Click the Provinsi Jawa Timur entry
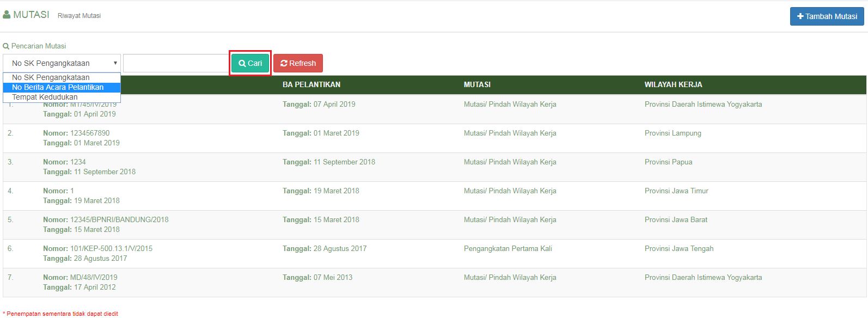Screen dimensions: 868x318 point(676,191)
